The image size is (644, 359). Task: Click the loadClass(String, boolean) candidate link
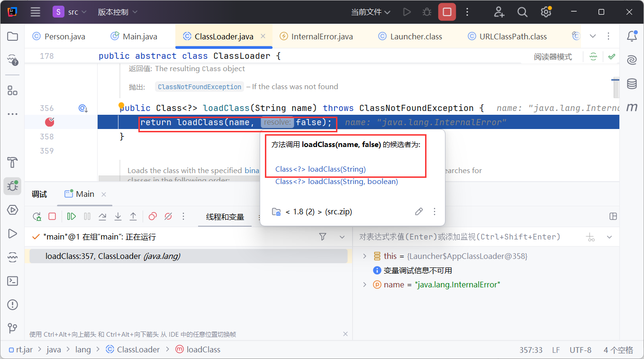(x=336, y=182)
